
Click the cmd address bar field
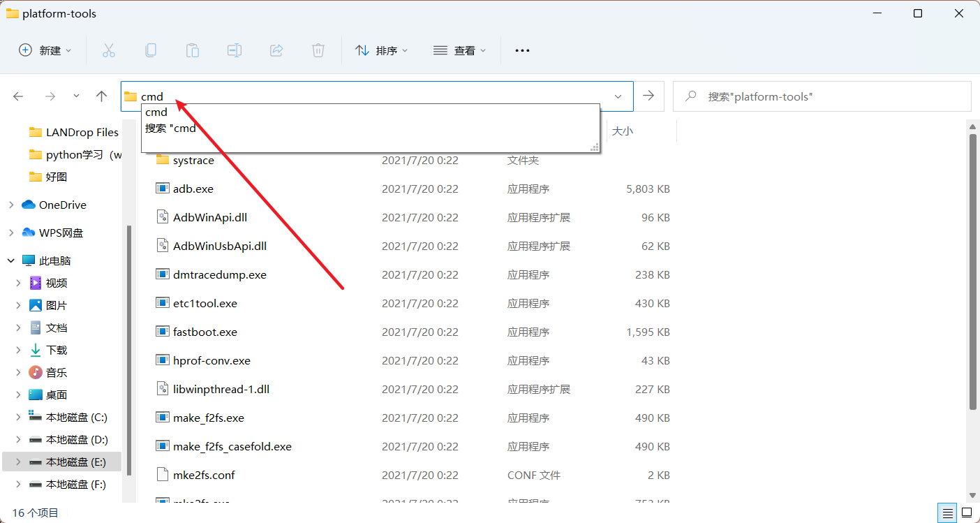(x=377, y=96)
